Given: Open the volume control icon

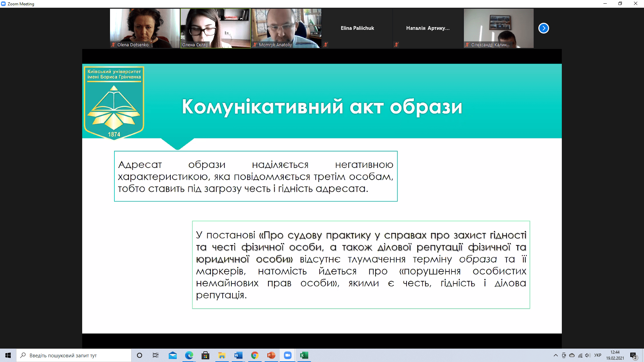Looking at the screenshot, I should tap(588, 355).
